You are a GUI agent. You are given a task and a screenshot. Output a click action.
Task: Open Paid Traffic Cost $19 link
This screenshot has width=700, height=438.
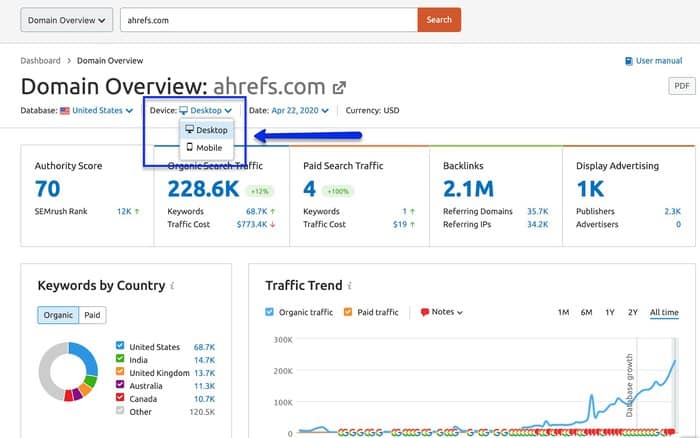[x=400, y=225]
